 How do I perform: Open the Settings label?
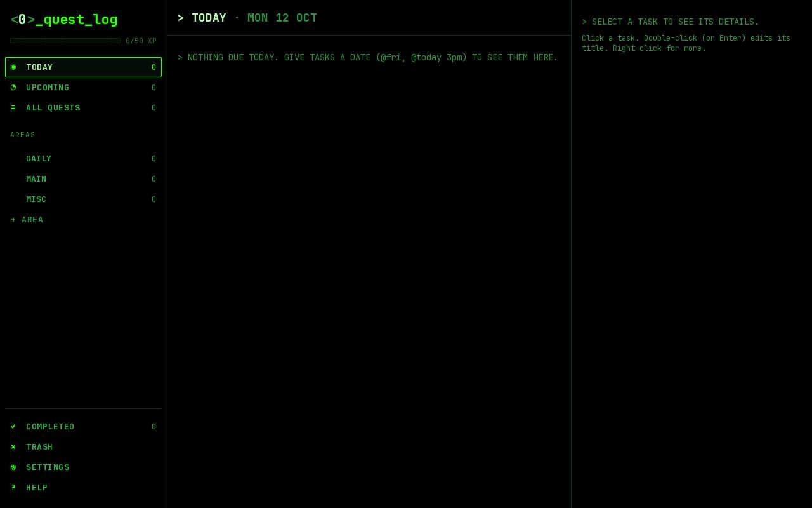48,467
